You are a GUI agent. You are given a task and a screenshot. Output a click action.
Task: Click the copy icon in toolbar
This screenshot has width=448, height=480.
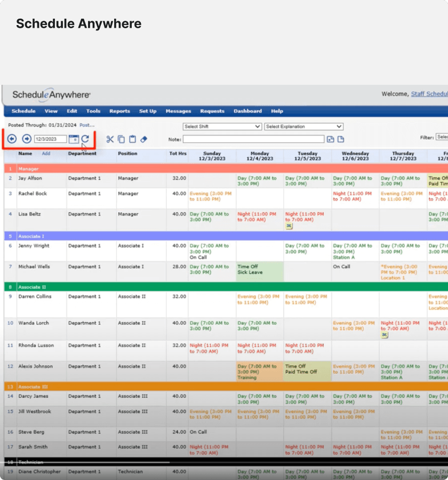click(x=121, y=139)
